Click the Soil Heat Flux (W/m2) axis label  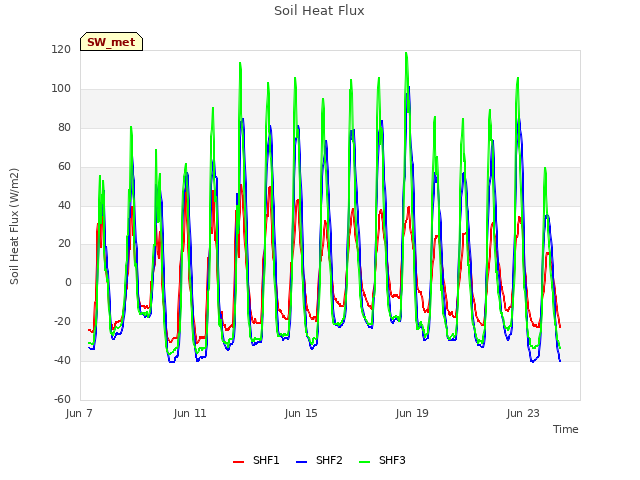point(14,226)
